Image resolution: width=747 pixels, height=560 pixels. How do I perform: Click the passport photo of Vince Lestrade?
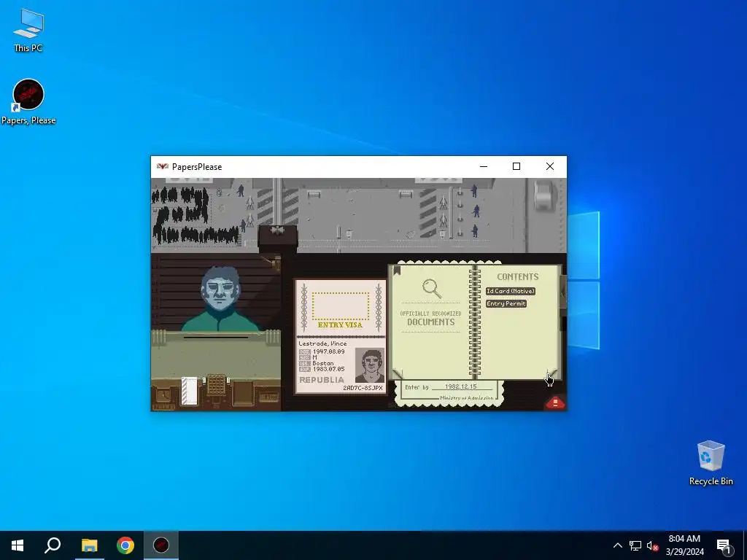pos(370,365)
